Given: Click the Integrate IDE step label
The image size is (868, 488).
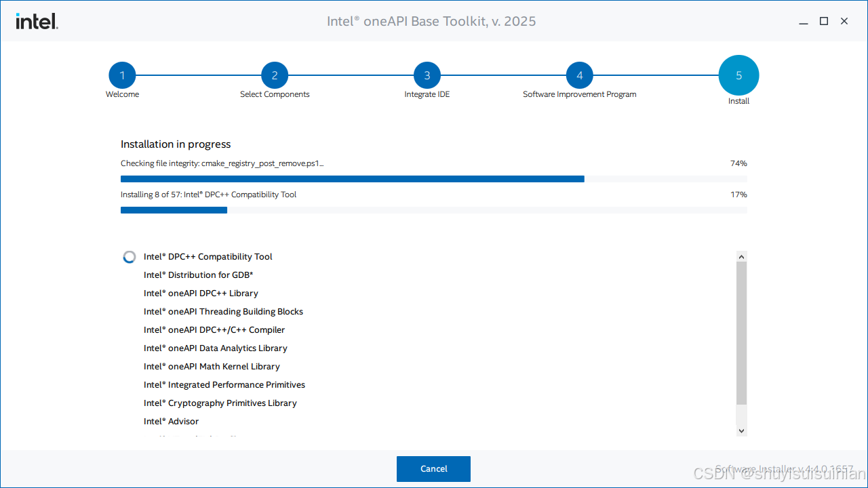Looking at the screenshot, I should click(427, 94).
